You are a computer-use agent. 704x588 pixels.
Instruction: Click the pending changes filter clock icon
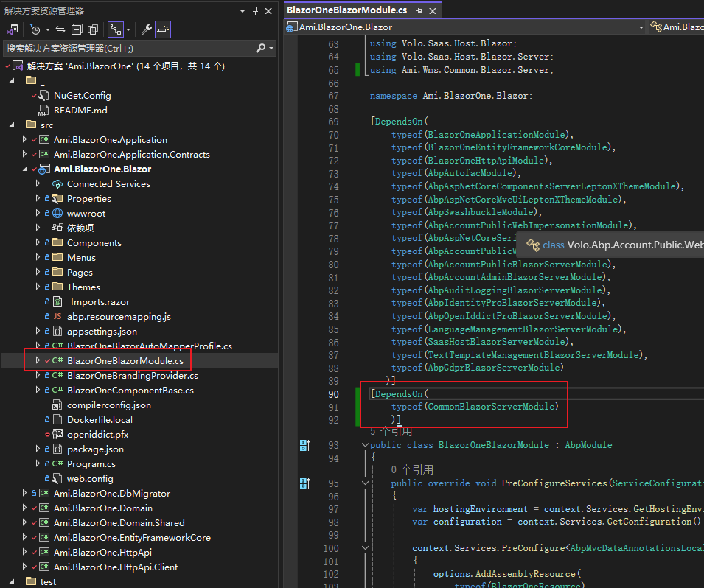pos(35,29)
